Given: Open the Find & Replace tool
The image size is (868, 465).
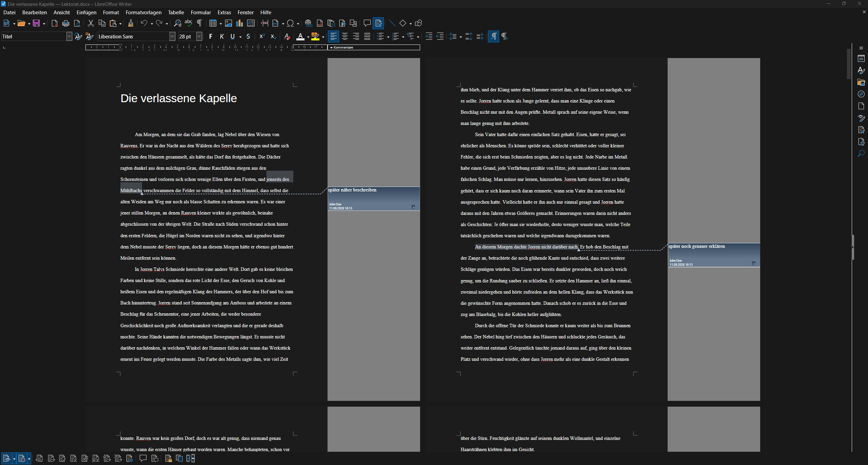Looking at the screenshot, I should (x=177, y=23).
